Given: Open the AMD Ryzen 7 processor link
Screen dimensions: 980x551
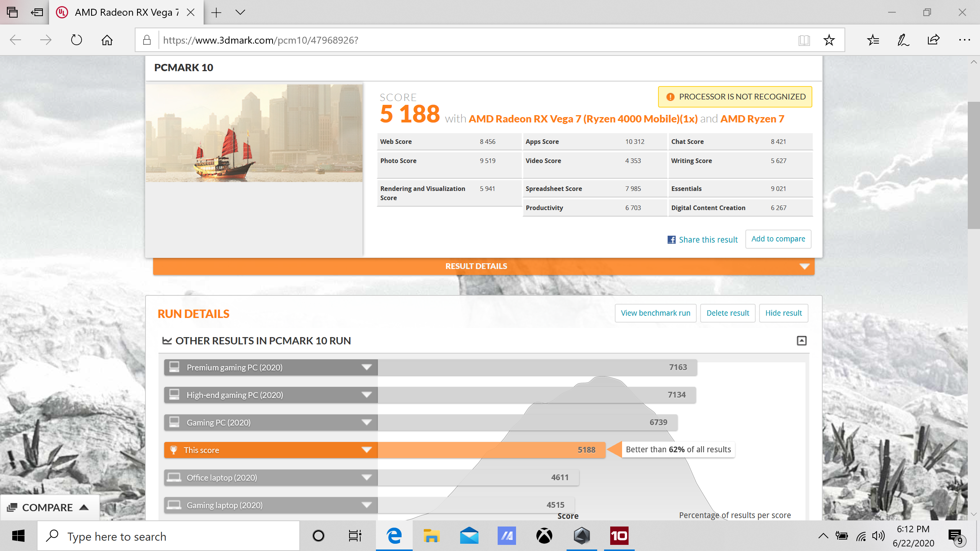Looking at the screenshot, I should point(752,119).
